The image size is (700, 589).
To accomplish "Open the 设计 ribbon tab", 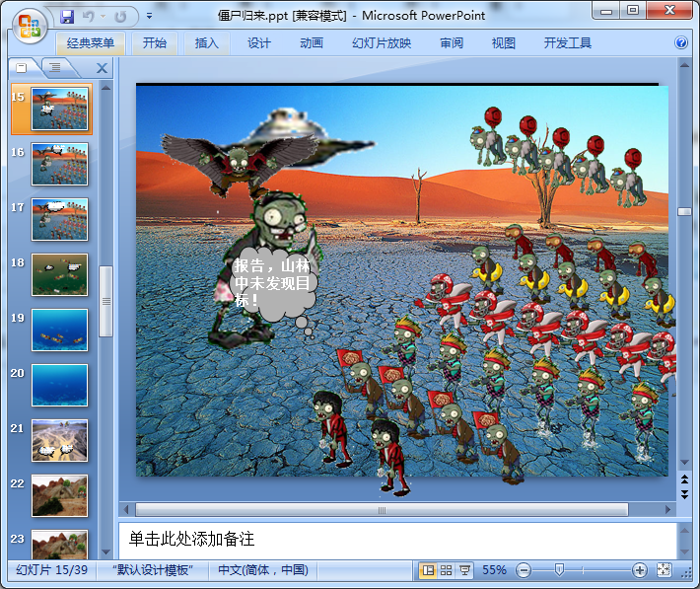I will (259, 42).
